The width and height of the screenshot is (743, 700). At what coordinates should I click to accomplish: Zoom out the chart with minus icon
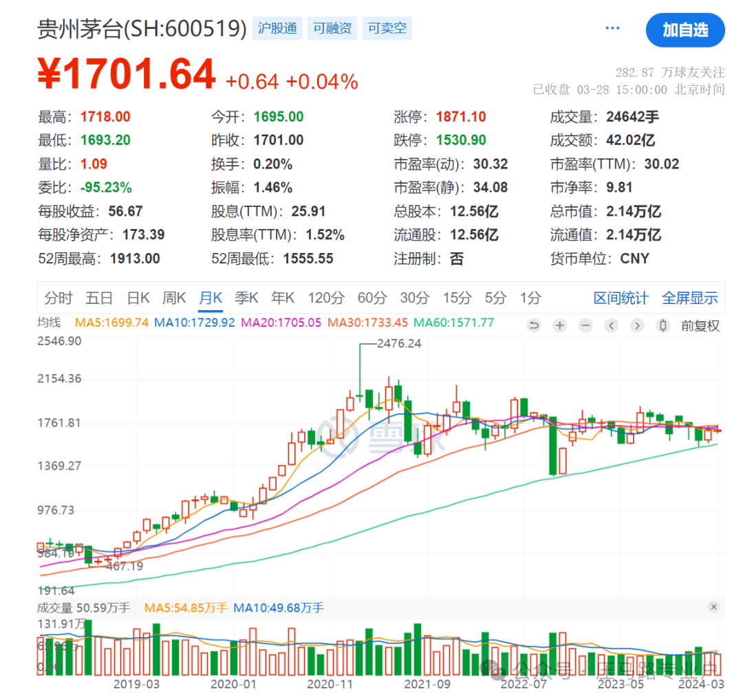[x=585, y=325]
